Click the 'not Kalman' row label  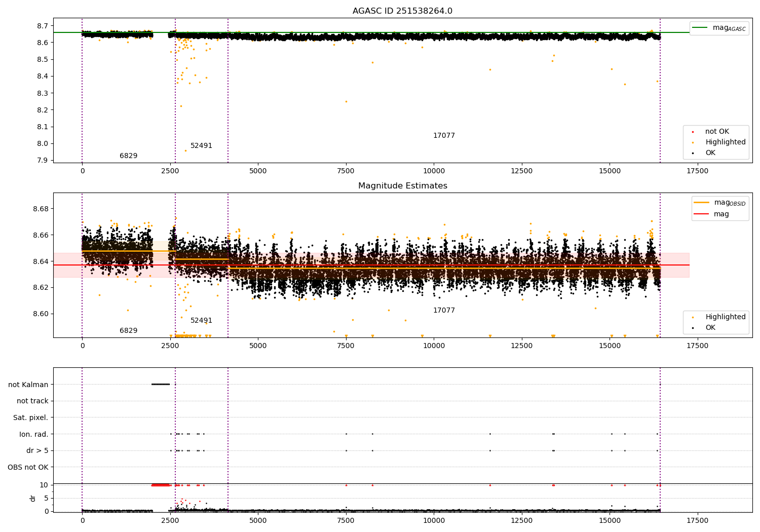(x=28, y=385)
